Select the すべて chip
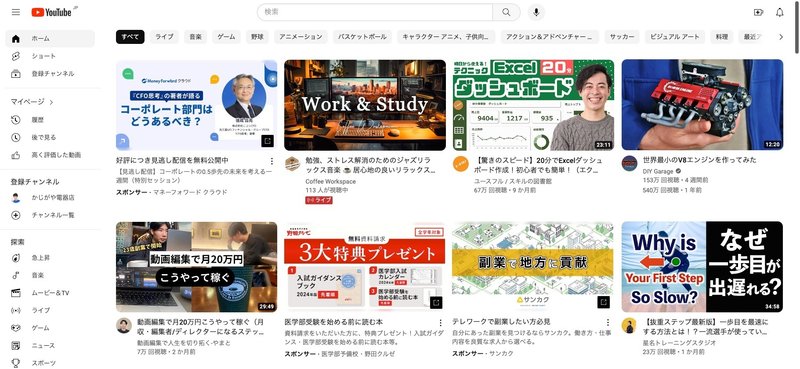Screen dimensions: 800x369 click(130, 37)
